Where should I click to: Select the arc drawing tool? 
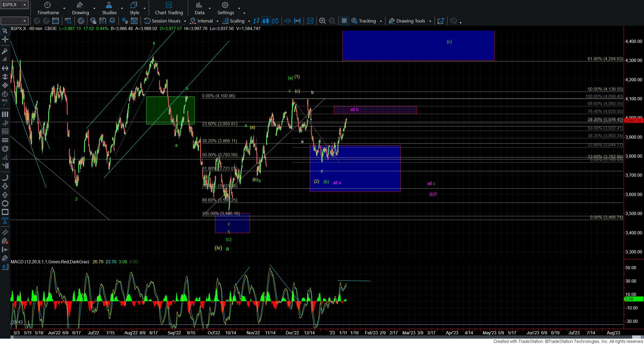point(5,177)
